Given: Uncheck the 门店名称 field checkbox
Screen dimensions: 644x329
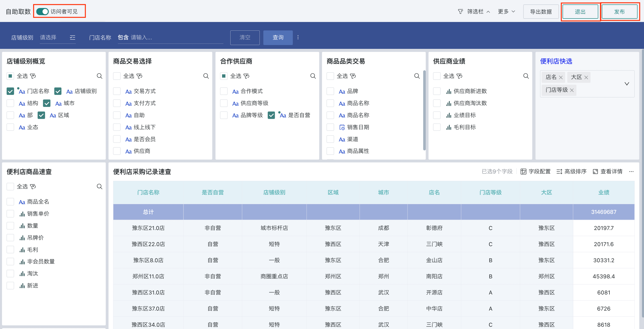Looking at the screenshot, I should click(10, 91).
